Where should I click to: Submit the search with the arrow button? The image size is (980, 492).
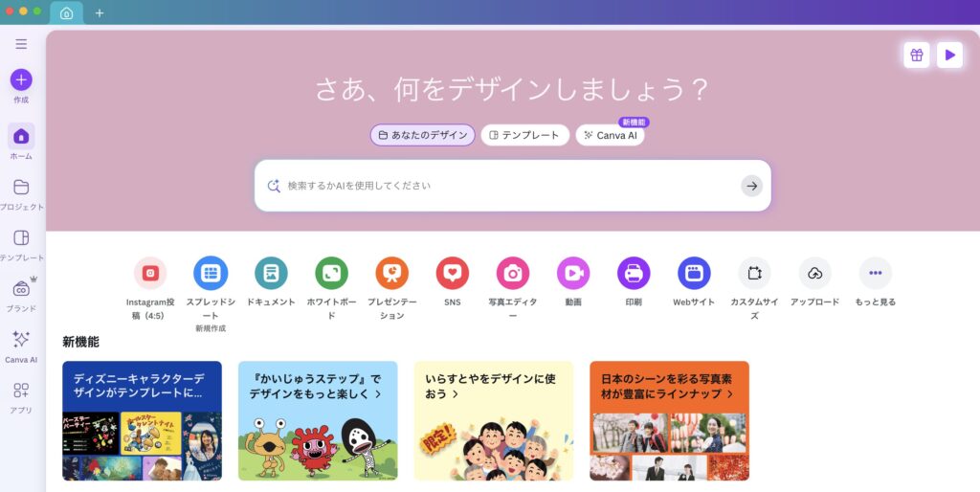click(x=752, y=186)
